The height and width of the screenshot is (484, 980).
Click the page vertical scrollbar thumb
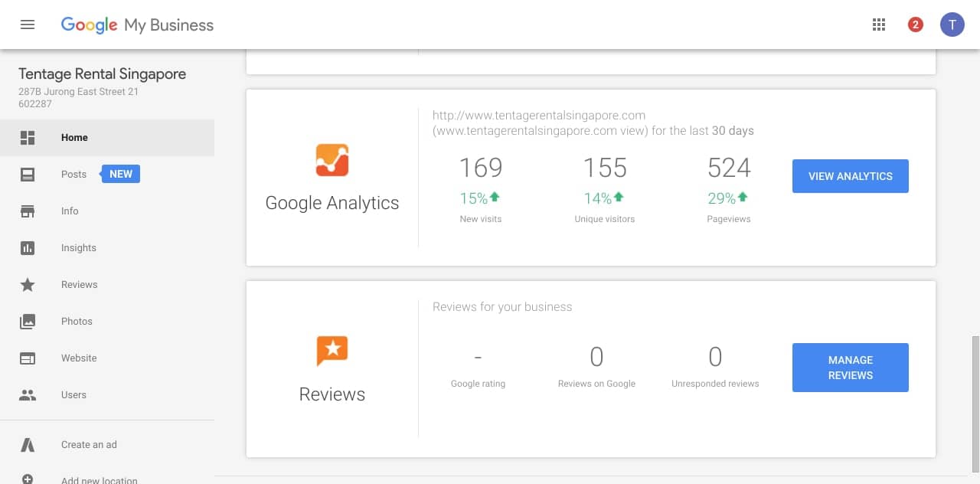click(975, 404)
